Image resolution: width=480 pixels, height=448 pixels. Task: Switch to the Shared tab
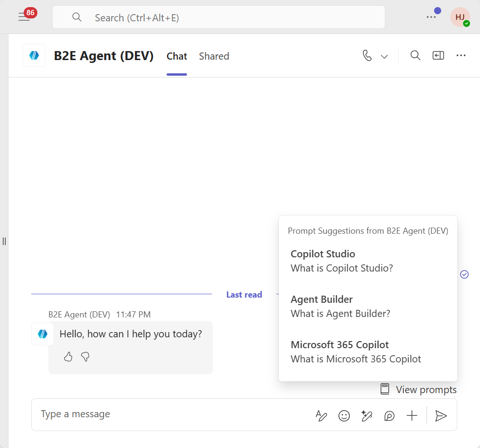tap(214, 56)
